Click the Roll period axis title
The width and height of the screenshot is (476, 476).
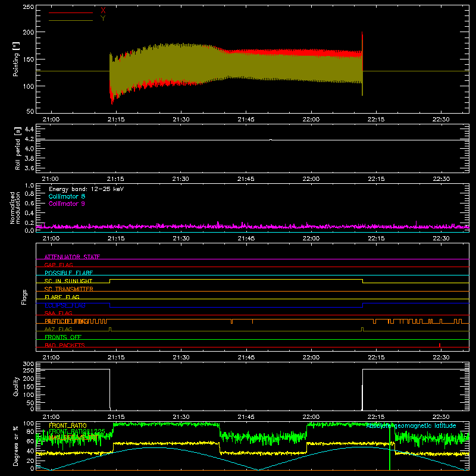(18, 148)
